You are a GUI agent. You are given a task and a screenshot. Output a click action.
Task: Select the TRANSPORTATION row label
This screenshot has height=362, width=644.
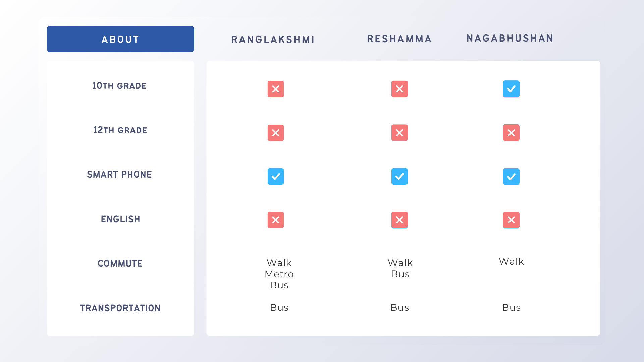pyautogui.click(x=120, y=308)
